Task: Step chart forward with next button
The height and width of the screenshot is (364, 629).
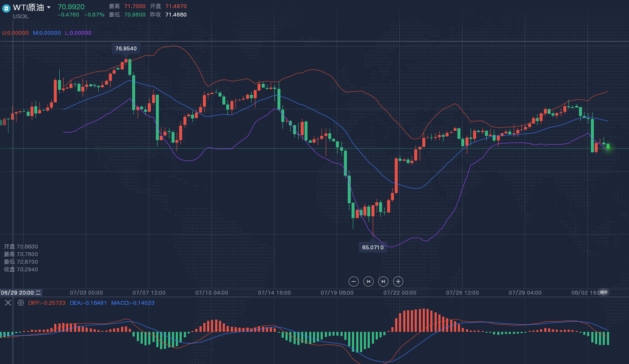Action: click(383, 281)
